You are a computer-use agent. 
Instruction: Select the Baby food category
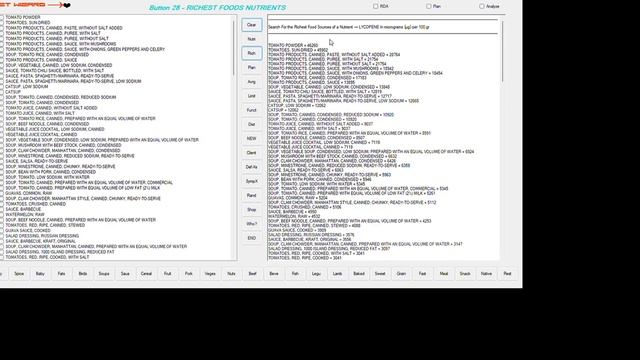[40, 274]
